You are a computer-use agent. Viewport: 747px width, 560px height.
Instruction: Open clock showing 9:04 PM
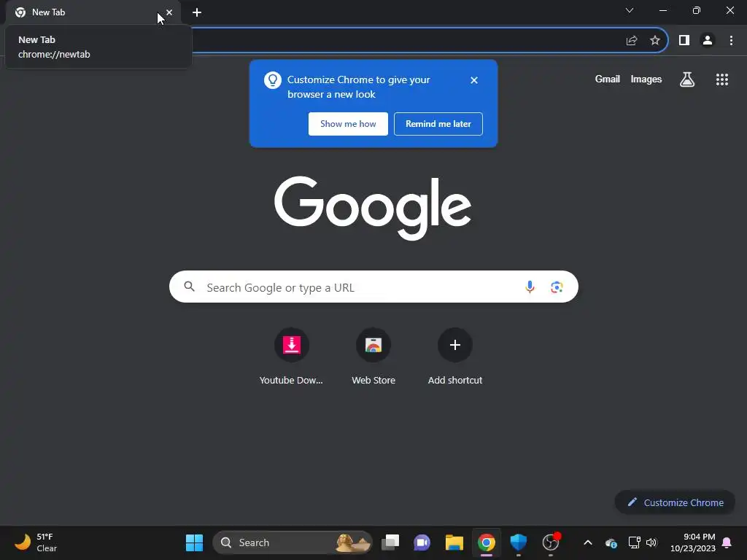[x=693, y=542]
